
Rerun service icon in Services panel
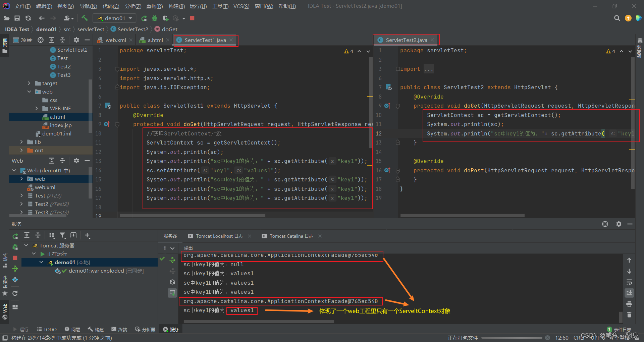[15, 236]
